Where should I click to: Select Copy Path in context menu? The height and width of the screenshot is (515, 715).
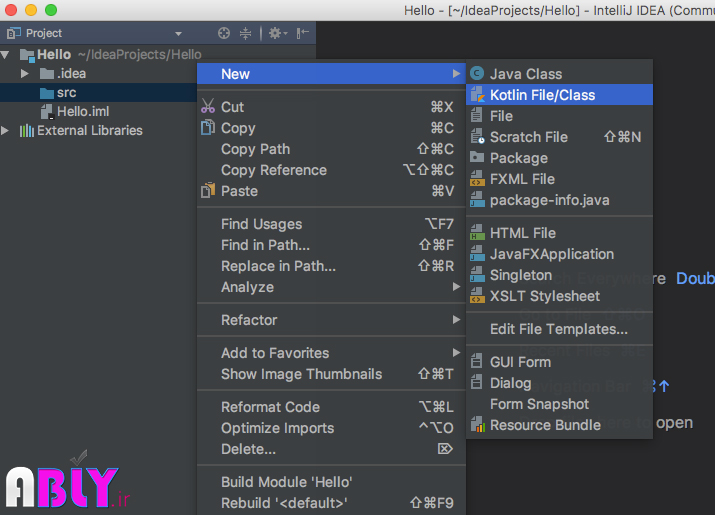pos(332,149)
